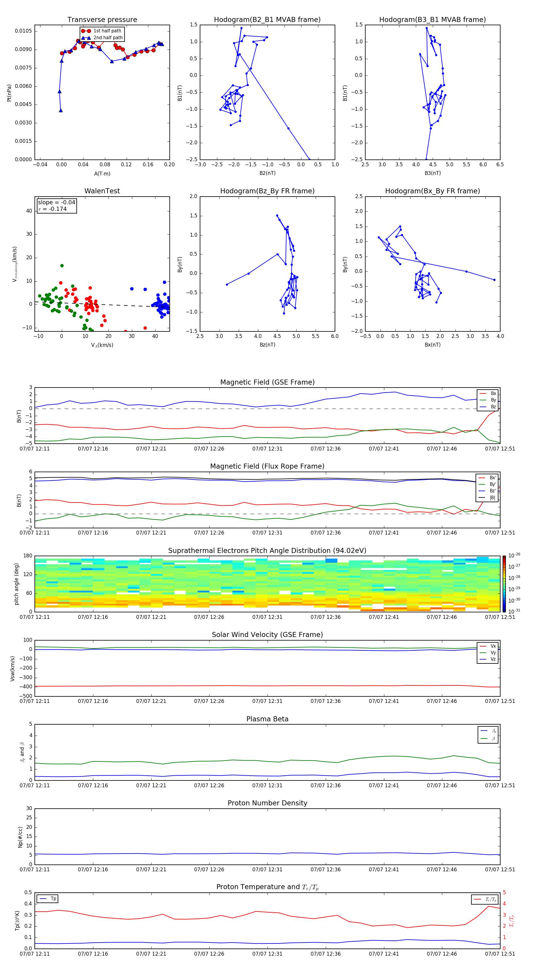Click the dashed regression line in WalenTest
This screenshot has height=980, width=535.
[x=102, y=304]
